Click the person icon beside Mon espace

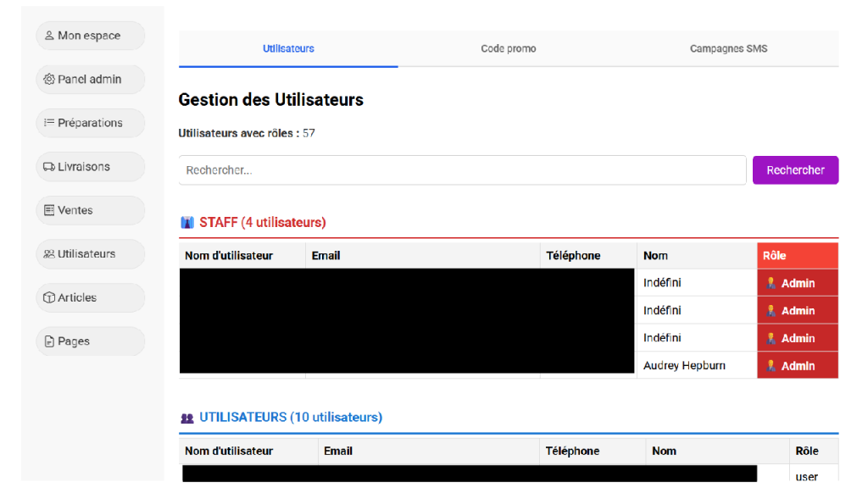pos(49,36)
